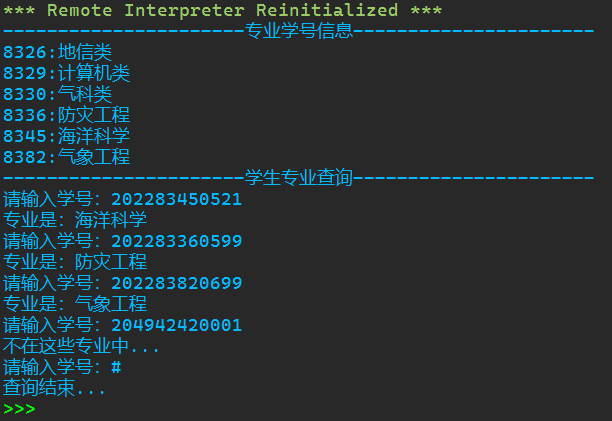Screen dimensions: 612x421
Task: Click the student number 202283820699
Action: point(176,283)
